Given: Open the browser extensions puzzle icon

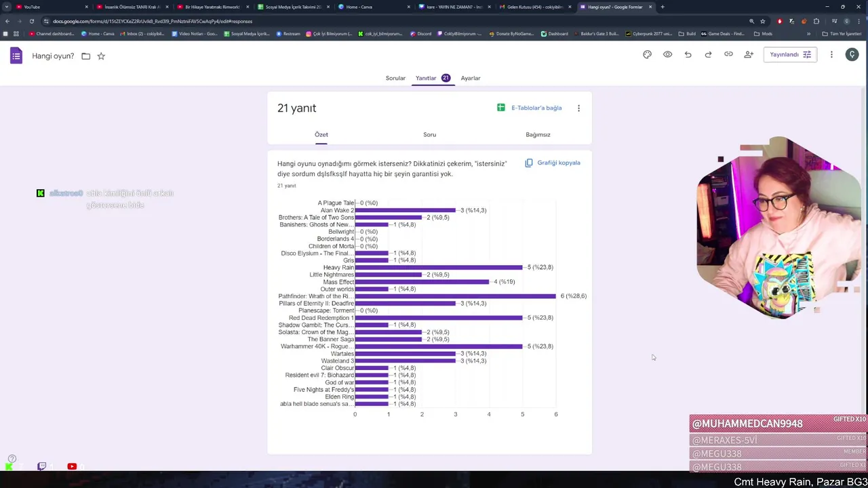Looking at the screenshot, I should click(816, 21).
